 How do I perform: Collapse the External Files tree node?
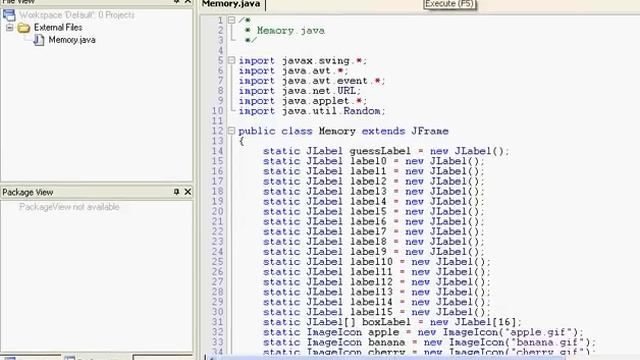[x=9, y=28]
